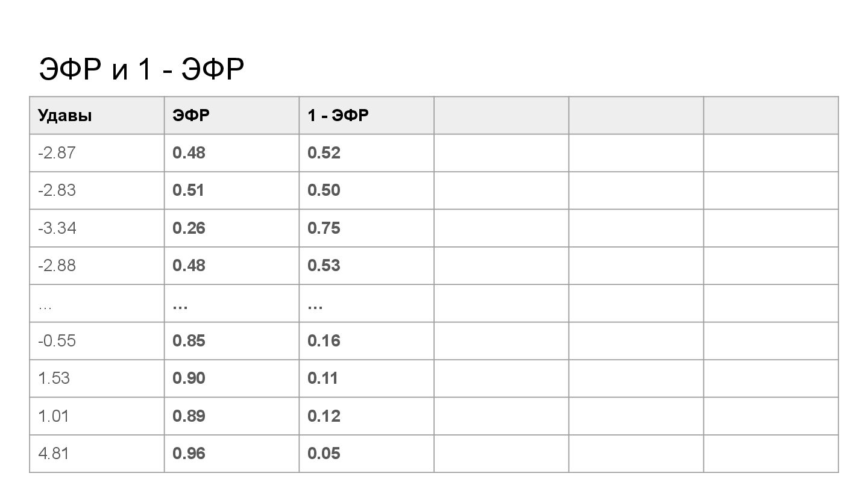
Task: Click the cell containing -2.87
Action: (x=57, y=153)
